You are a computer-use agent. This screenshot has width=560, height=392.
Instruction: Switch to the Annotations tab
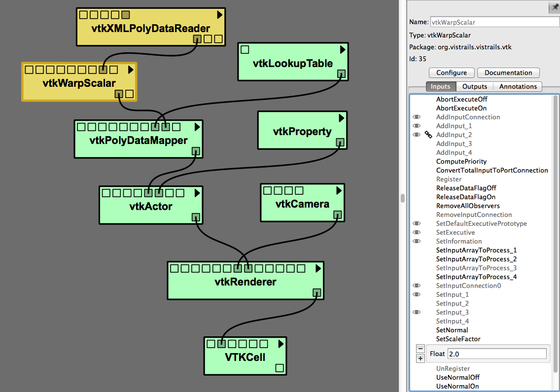(x=518, y=86)
